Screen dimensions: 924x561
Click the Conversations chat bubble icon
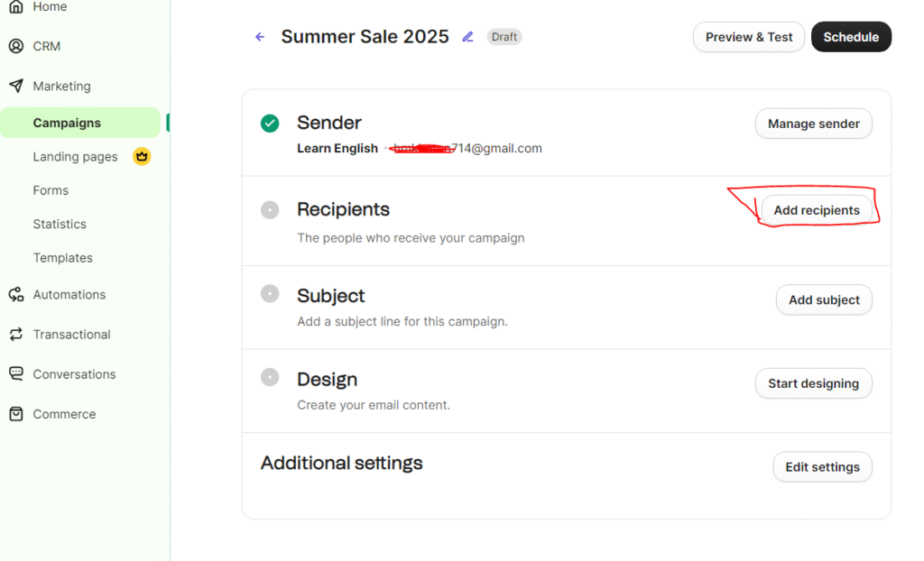tap(15, 373)
